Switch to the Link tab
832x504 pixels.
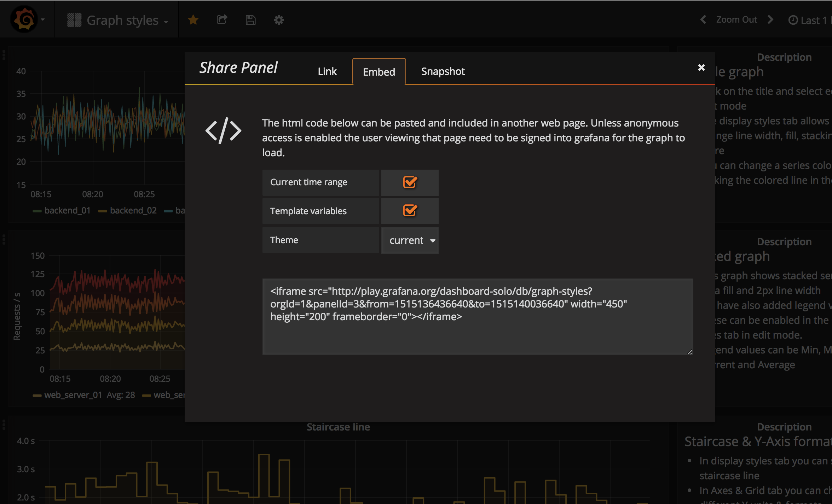point(327,71)
